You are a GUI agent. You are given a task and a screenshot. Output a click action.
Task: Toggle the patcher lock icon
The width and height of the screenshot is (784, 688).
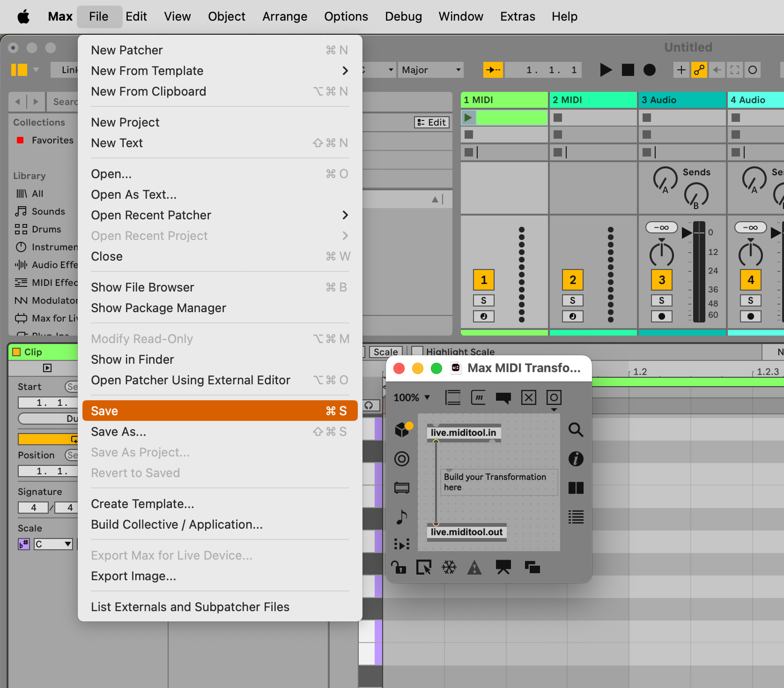coord(399,567)
